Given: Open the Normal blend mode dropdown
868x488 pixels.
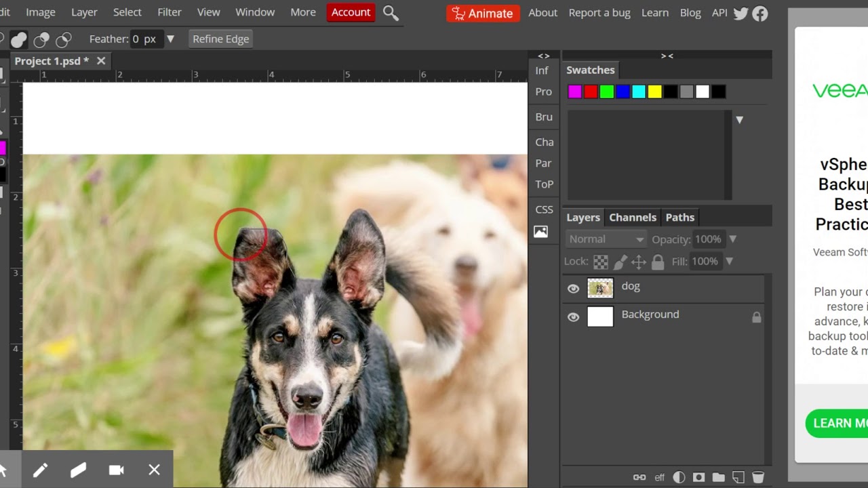Looking at the screenshot, I should [606, 239].
